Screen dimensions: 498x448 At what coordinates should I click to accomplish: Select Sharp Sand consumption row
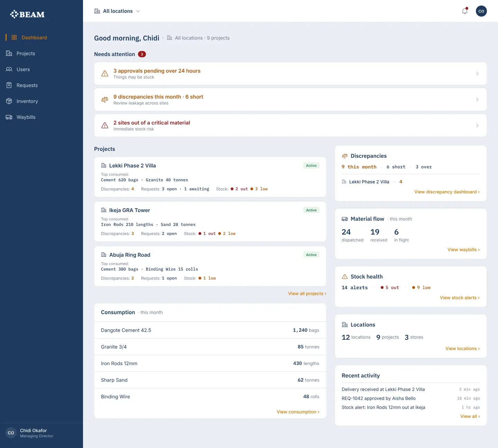coord(210,380)
